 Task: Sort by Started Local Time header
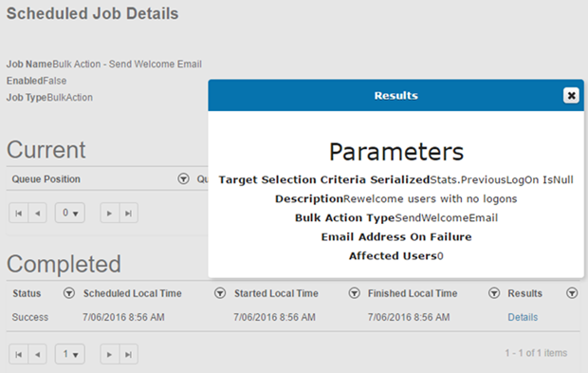click(276, 293)
